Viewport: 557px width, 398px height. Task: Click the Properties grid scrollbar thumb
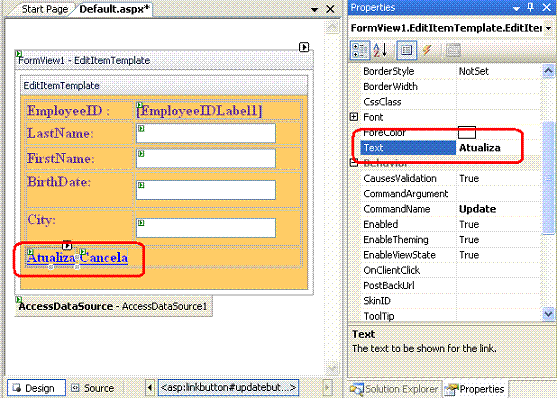(548, 178)
